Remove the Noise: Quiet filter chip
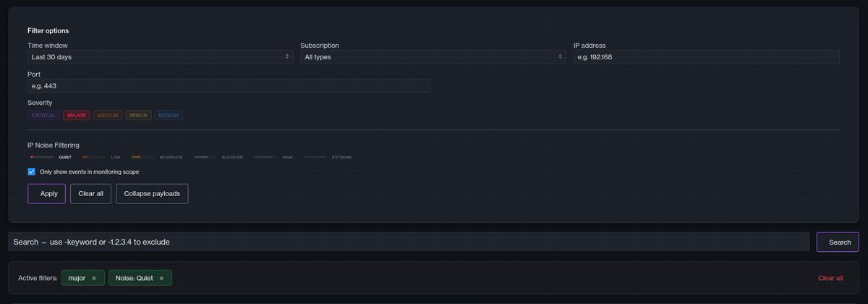This screenshot has height=304, width=868. (161, 278)
